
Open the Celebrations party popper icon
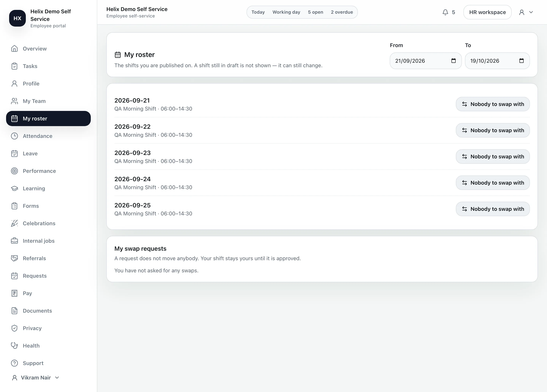pos(14,223)
